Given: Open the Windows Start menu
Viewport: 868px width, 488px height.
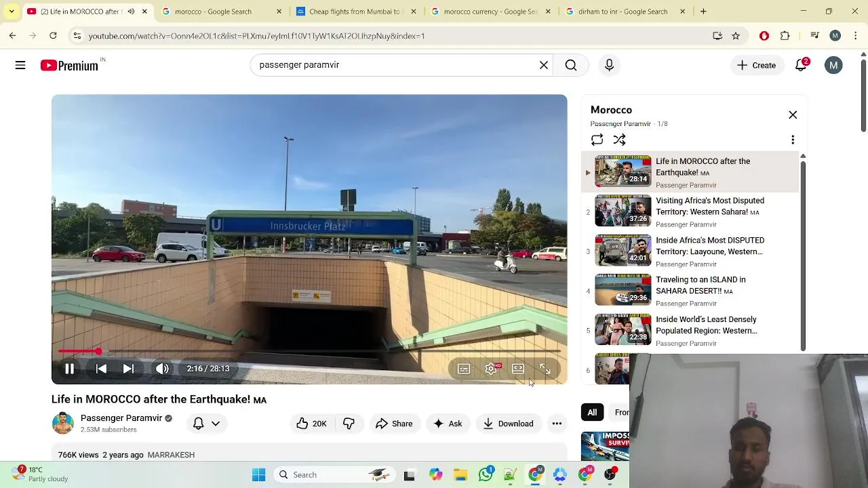Looking at the screenshot, I should coord(259,475).
